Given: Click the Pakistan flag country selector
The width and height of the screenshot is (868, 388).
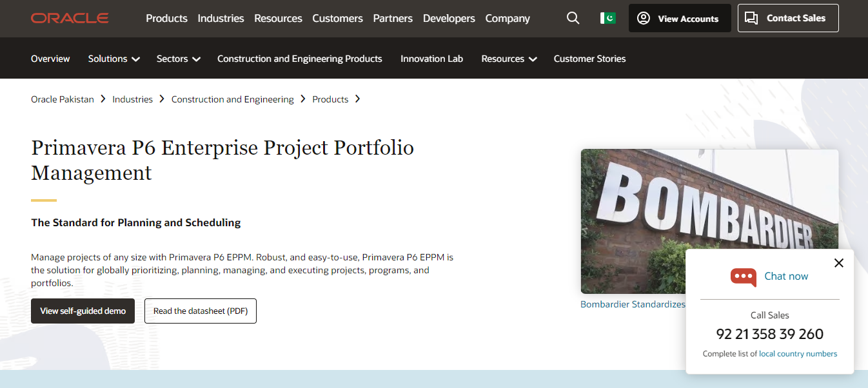Looking at the screenshot, I should [607, 18].
